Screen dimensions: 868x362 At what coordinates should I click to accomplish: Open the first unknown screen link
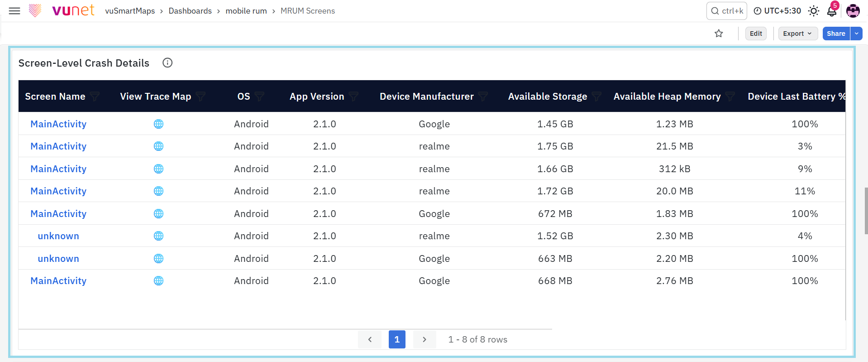pos(58,236)
